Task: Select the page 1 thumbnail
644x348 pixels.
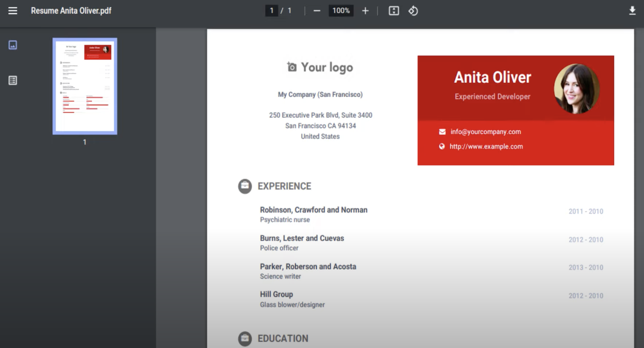Action: click(85, 86)
